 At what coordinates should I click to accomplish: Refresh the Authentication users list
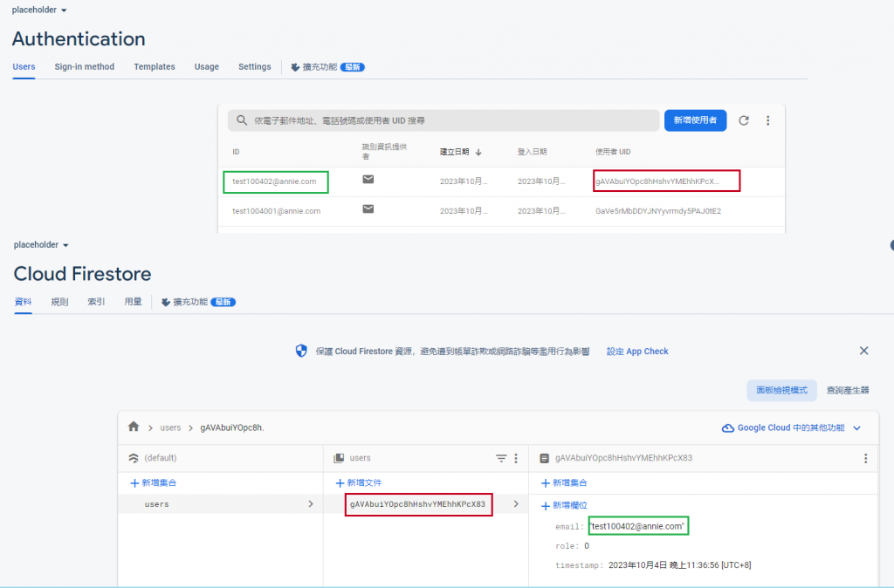tap(744, 120)
